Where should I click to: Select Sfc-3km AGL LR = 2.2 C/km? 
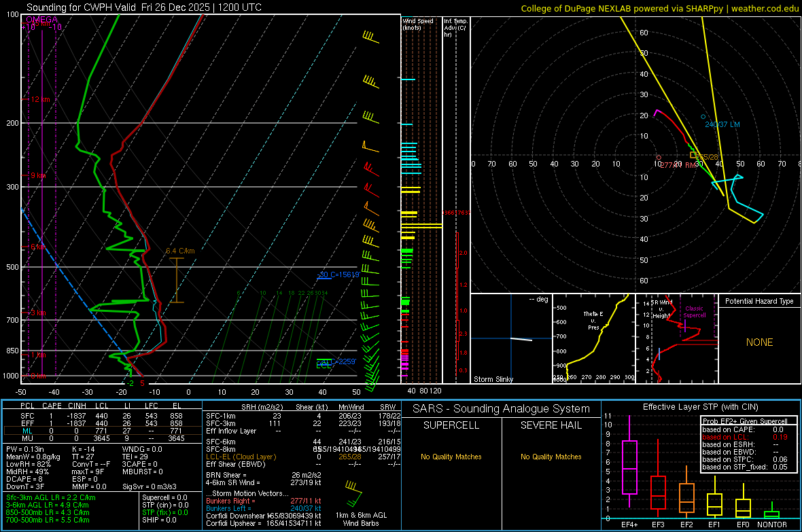click(x=51, y=497)
